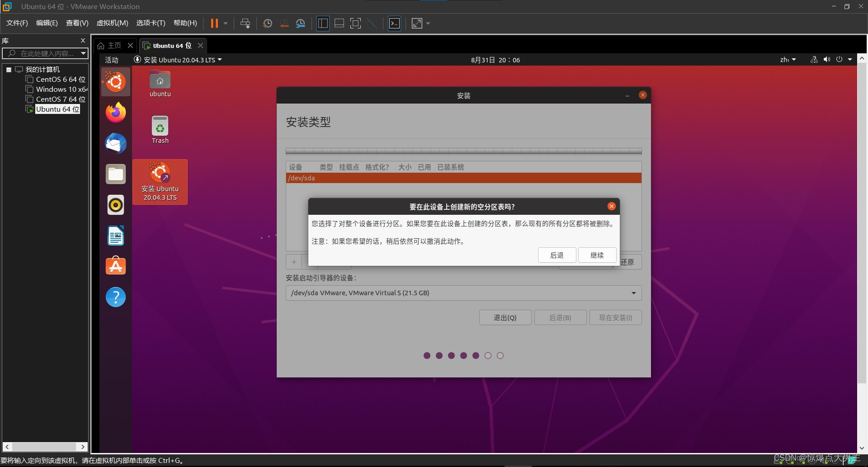Open the snapshot manager

[x=301, y=24]
